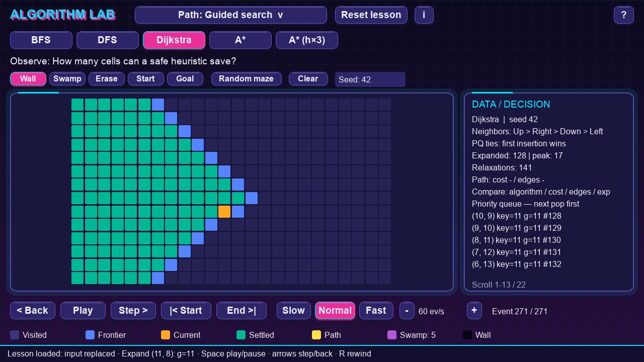Viewport: 644px width, 362px height.
Task: Click Reset lesson
Action: coord(371,15)
